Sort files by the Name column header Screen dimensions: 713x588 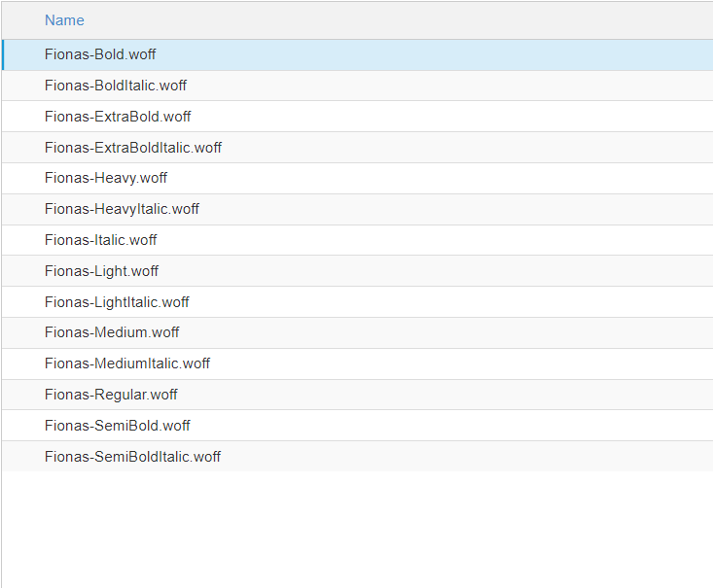point(64,20)
